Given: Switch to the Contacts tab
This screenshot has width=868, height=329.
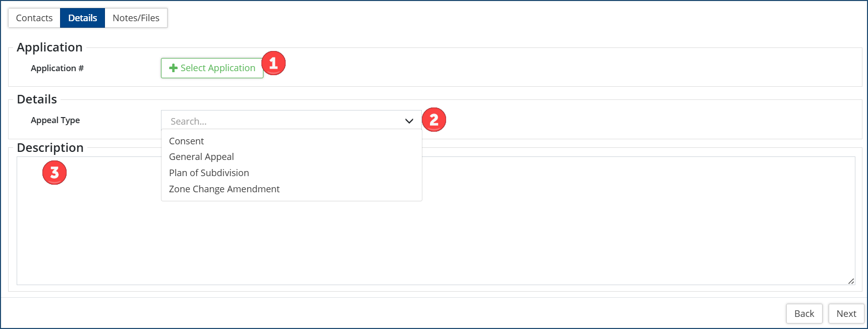Looking at the screenshot, I should tap(34, 18).
